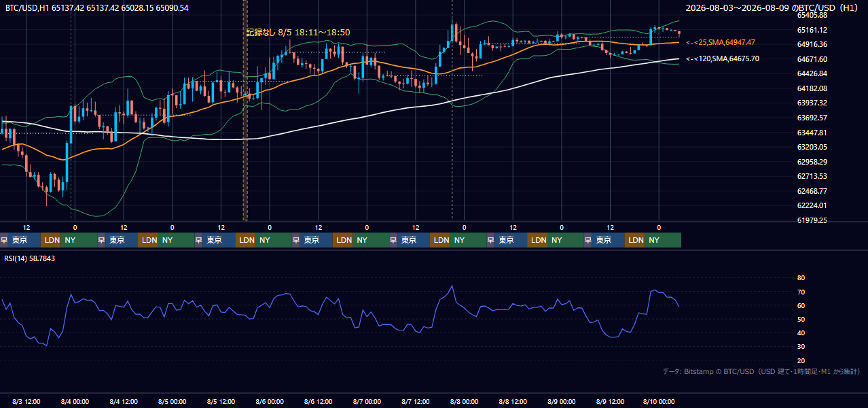Select the 8/8 00:00 date label

pos(465,402)
